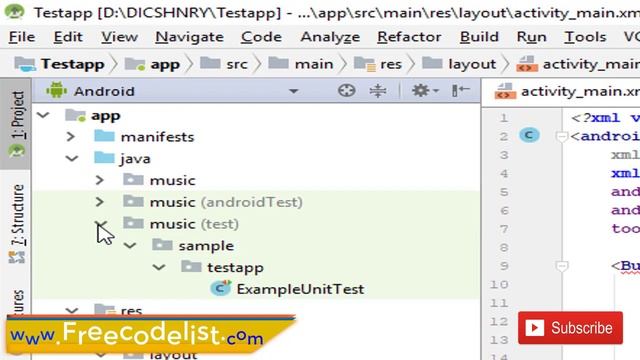Image resolution: width=640 pixels, height=360 pixels.
Task: Open the Refactor menu
Action: [x=409, y=37]
